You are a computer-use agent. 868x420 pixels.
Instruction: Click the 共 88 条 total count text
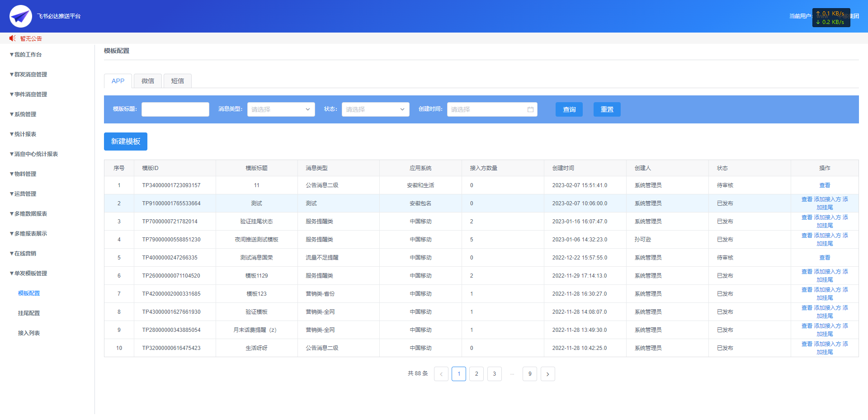pos(418,373)
